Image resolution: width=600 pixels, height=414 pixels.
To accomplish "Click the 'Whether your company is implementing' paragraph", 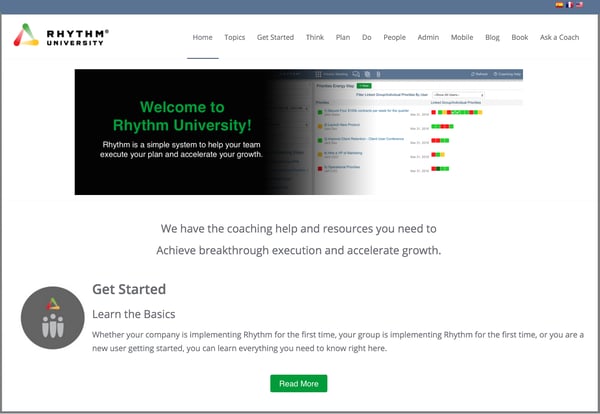I will [x=338, y=341].
